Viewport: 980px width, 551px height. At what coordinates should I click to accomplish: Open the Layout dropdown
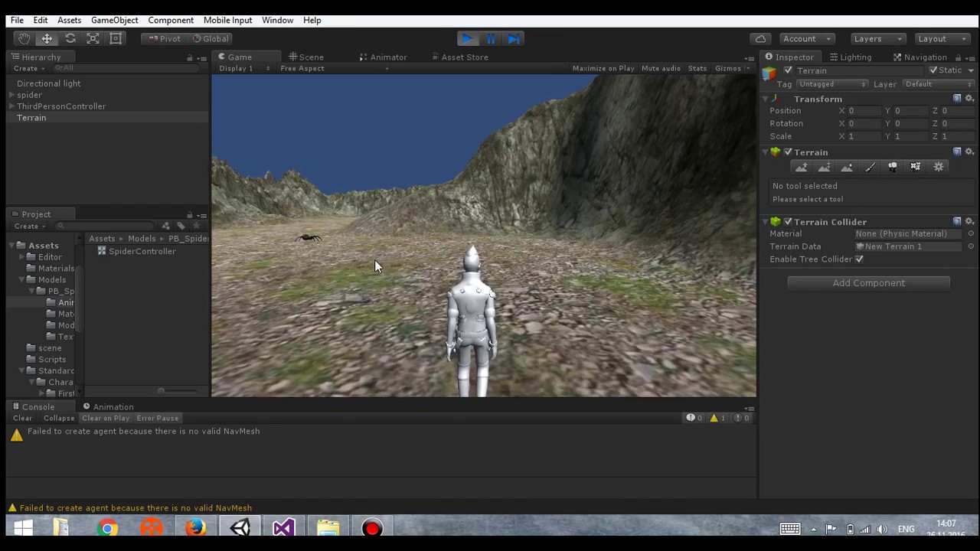point(942,38)
